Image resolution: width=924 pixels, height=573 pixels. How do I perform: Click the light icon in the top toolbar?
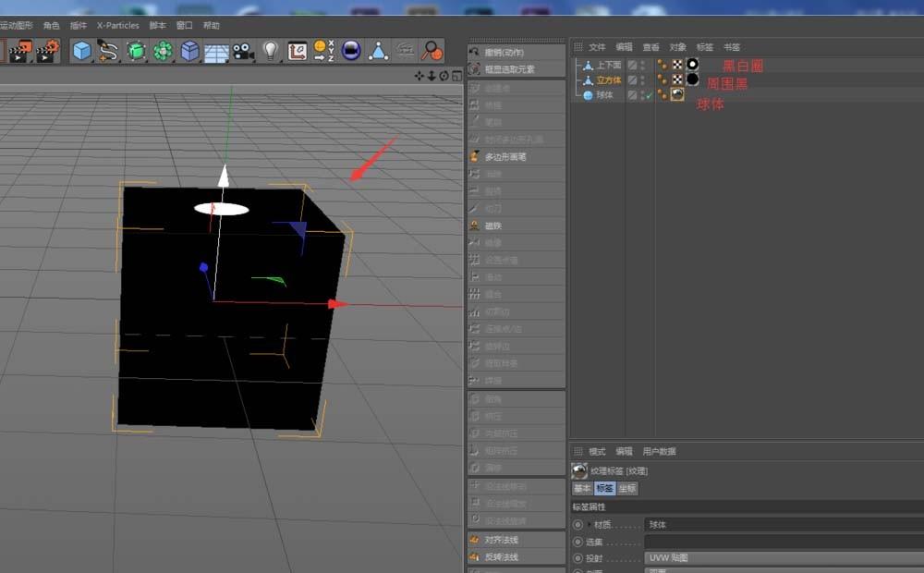(270, 52)
